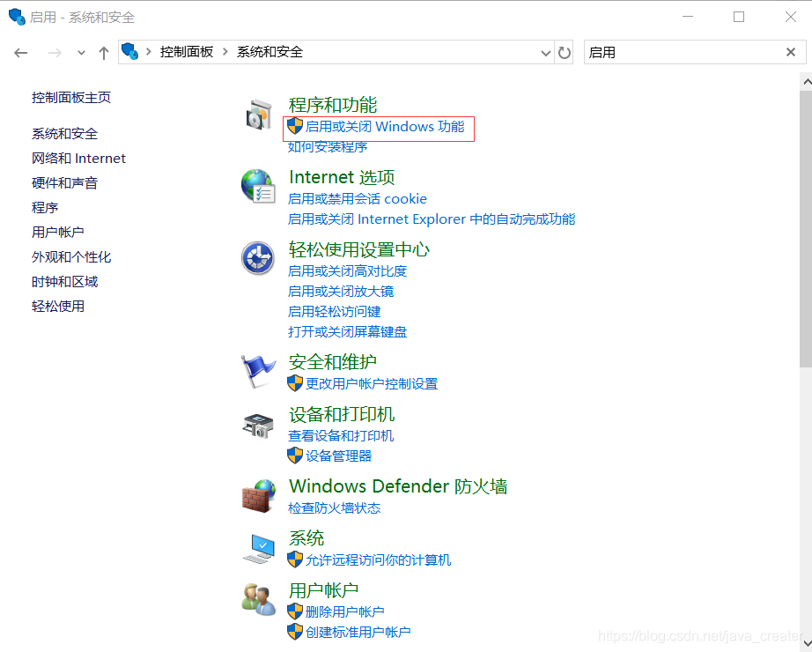Expand the address bar history dropdown
The height and width of the screenshot is (652, 812).
545,52
